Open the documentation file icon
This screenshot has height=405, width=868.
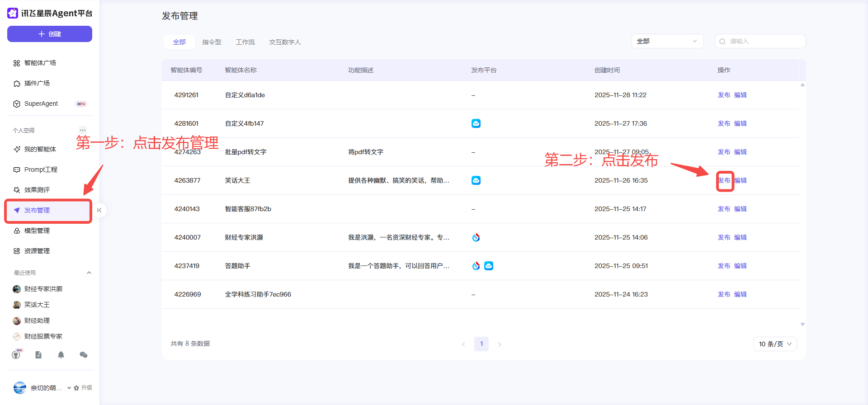(38, 355)
